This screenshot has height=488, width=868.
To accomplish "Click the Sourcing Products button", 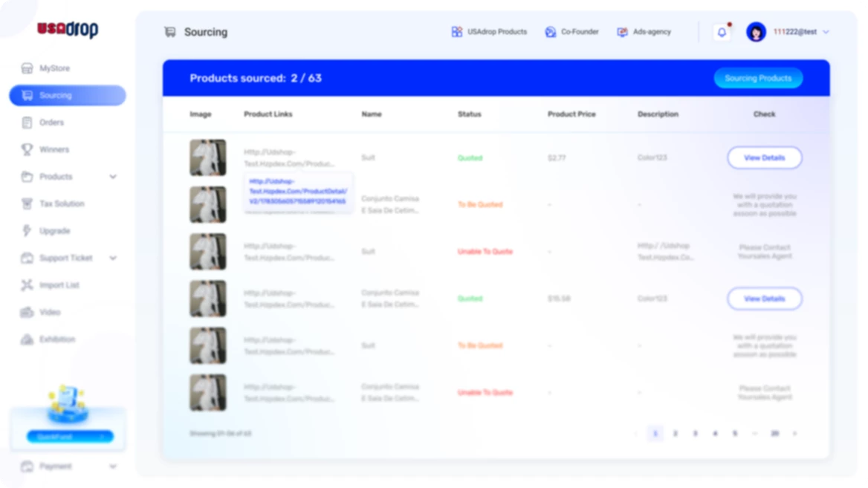I will pyautogui.click(x=758, y=78).
